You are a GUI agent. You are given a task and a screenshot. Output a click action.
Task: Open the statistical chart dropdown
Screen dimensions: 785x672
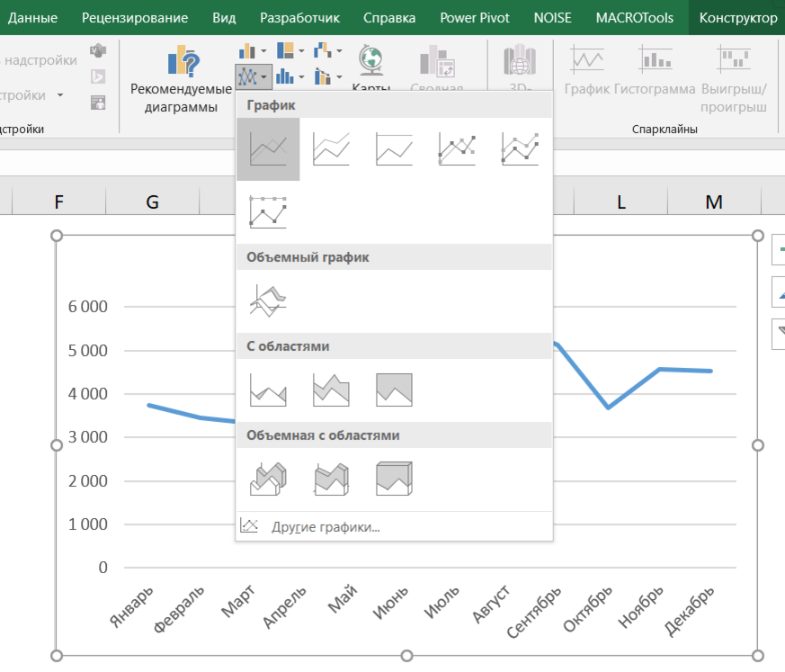290,76
